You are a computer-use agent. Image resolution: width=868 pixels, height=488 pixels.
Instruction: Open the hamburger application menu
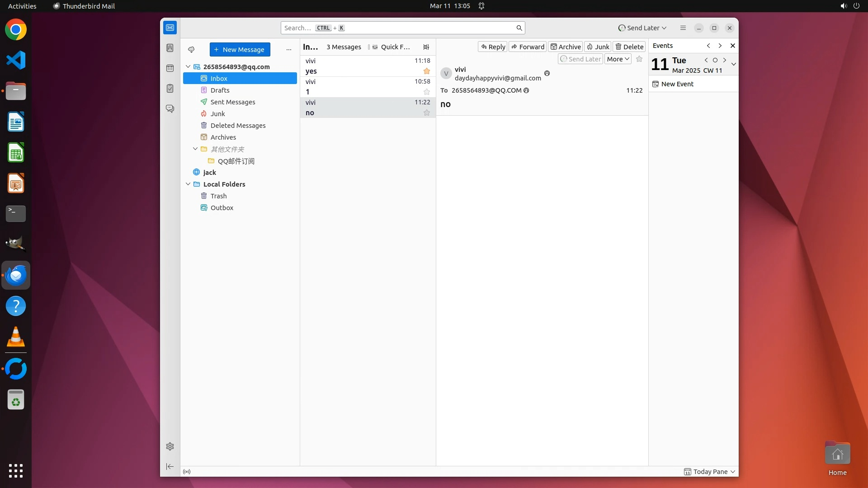pos(683,28)
